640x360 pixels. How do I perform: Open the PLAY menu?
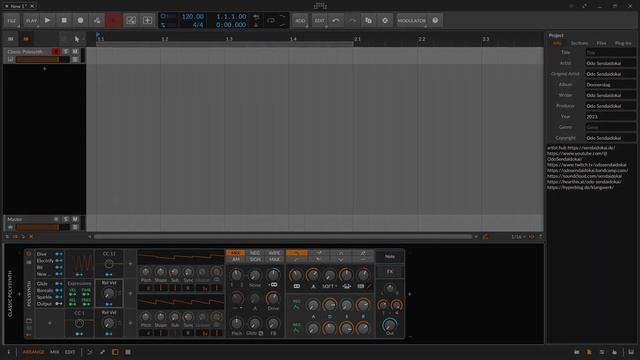coord(31,20)
